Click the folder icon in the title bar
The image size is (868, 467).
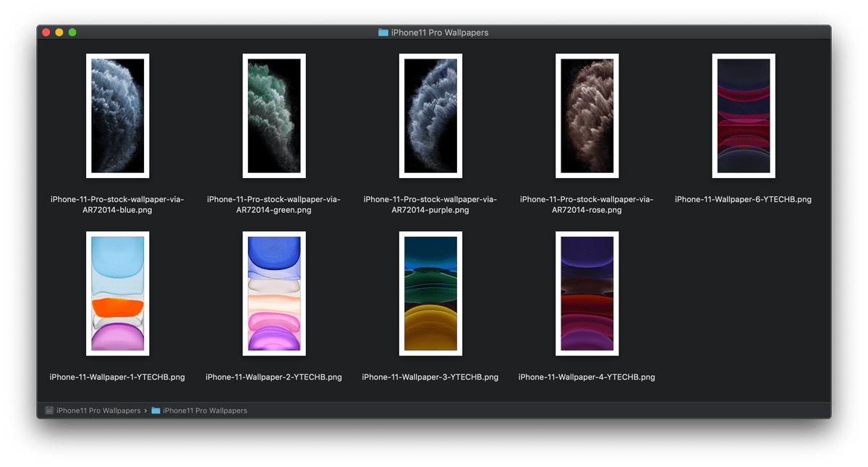click(383, 33)
